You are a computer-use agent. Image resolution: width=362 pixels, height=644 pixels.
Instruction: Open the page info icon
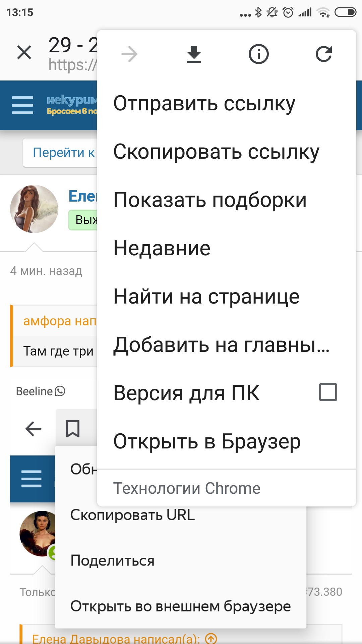[x=258, y=54]
